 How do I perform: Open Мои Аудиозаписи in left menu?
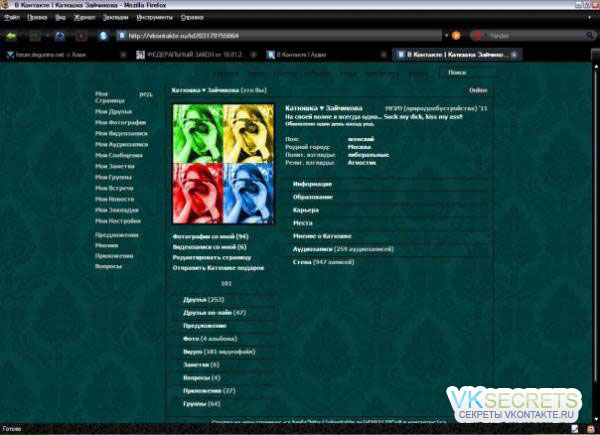click(121, 145)
